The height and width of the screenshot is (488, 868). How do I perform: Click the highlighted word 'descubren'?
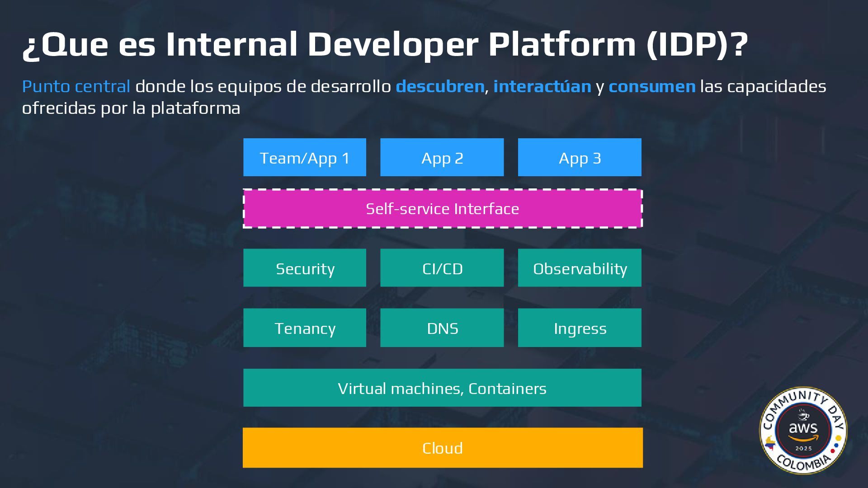(x=440, y=86)
